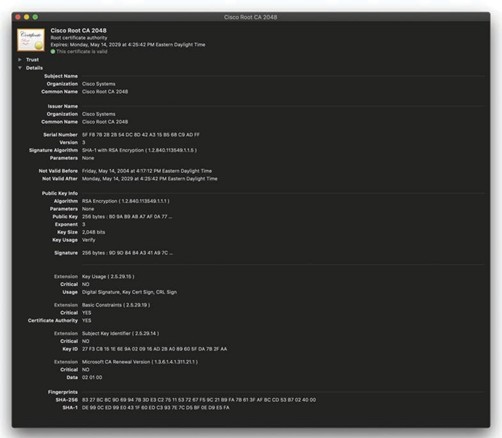Click the Key Usage extension Usage value
502x438 pixels.
pos(129,292)
